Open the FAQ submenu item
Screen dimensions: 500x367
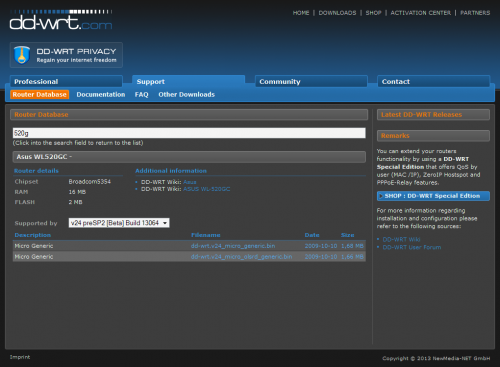[x=141, y=94]
